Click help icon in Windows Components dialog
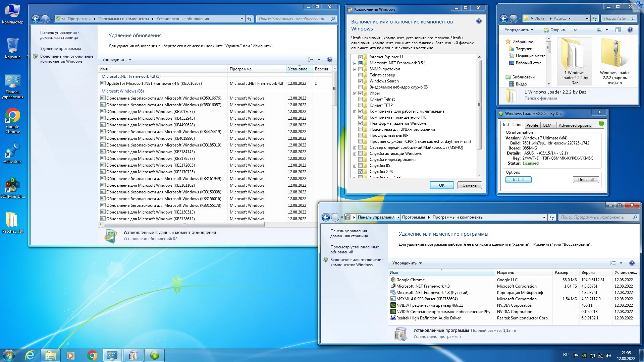This screenshot has height=362, width=644. [479, 21]
